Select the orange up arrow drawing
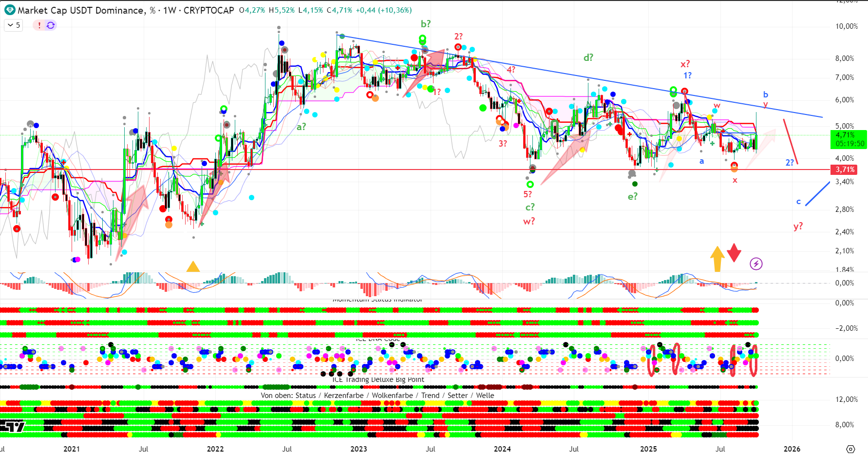868x454 pixels. click(717, 258)
